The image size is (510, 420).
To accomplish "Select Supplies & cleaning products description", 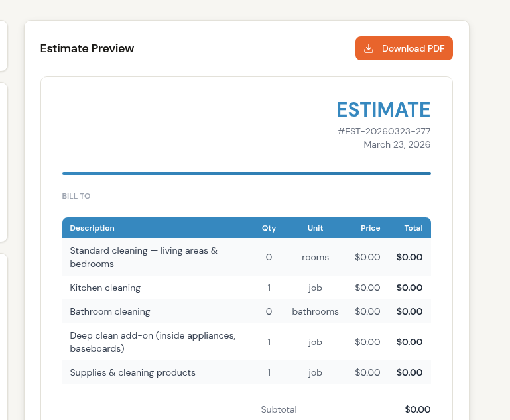I will [x=133, y=372].
